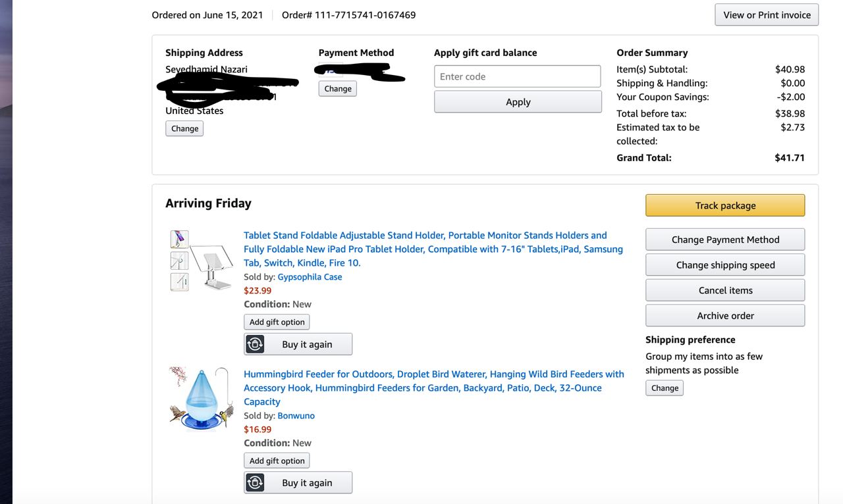Change the payment method under Payment Method
Viewport: 843px width, 504px height.
tap(338, 89)
